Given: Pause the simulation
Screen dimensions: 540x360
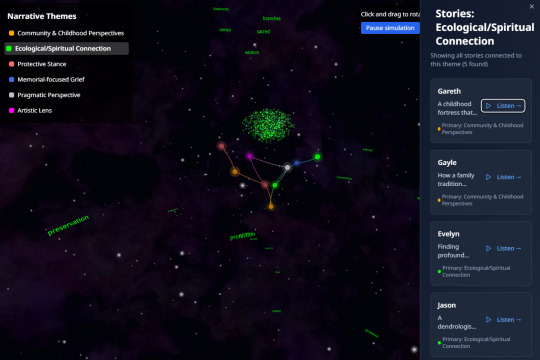Looking at the screenshot, I should pyautogui.click(x=390, y=28).
